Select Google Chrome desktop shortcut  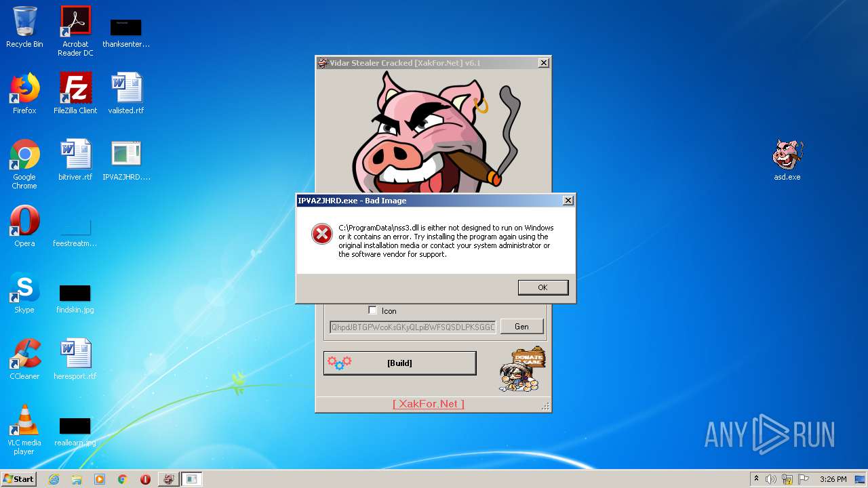pos(24,164)
